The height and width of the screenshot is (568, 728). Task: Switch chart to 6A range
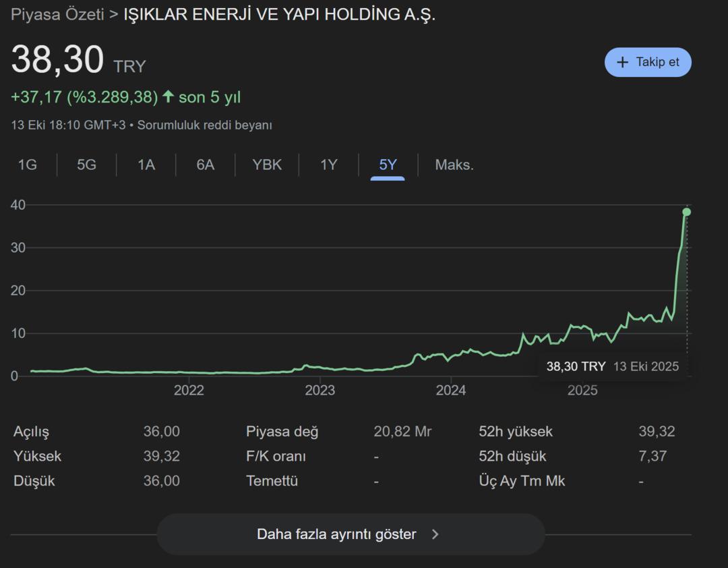205,165
